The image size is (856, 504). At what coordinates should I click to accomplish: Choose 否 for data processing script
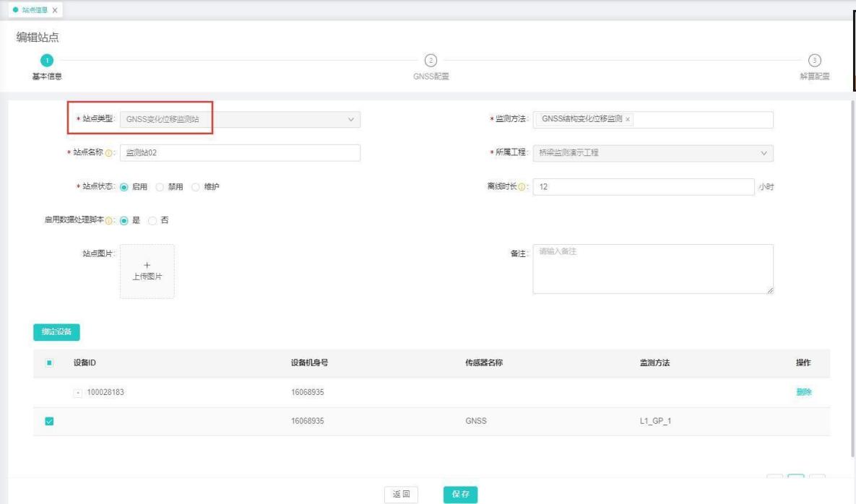(152, 221)
